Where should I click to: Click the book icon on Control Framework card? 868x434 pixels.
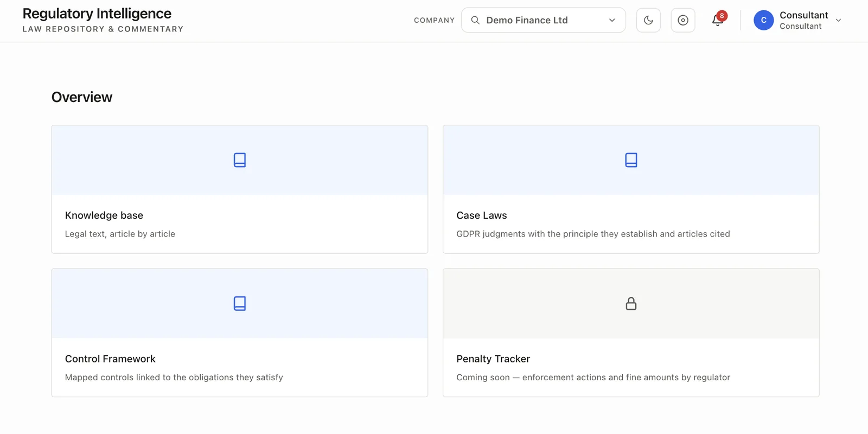pos(240,303)
